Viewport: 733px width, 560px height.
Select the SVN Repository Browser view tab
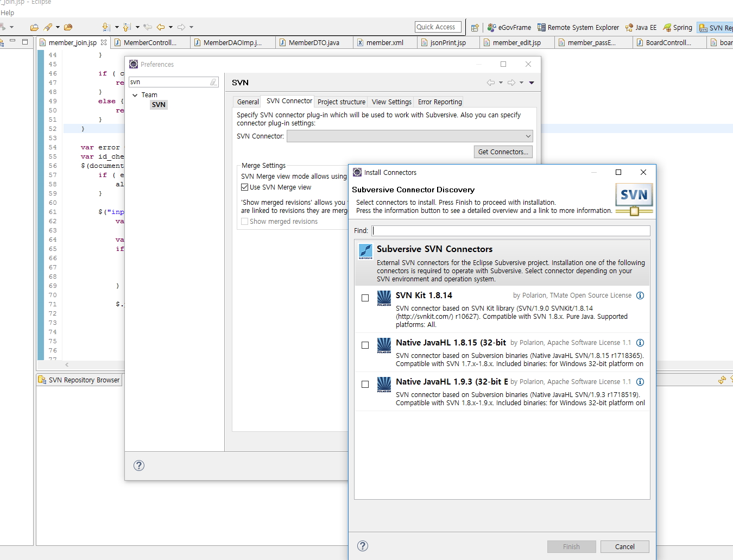pos(79,380)
